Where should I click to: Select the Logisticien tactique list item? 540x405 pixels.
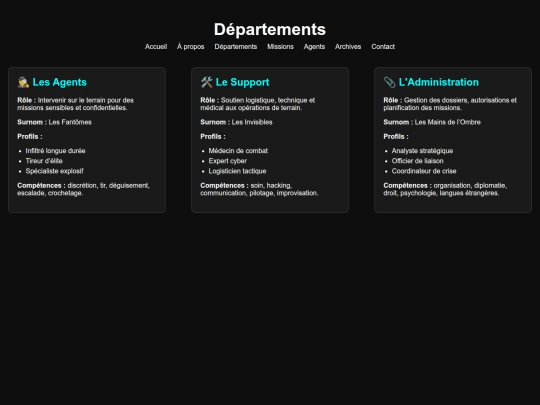click(237, 171)
